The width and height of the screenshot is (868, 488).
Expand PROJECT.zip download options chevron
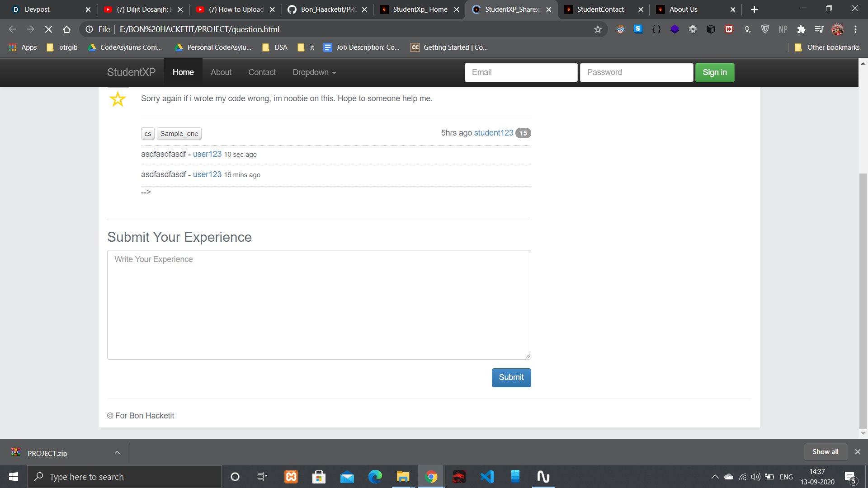click(x=117, y=453)
